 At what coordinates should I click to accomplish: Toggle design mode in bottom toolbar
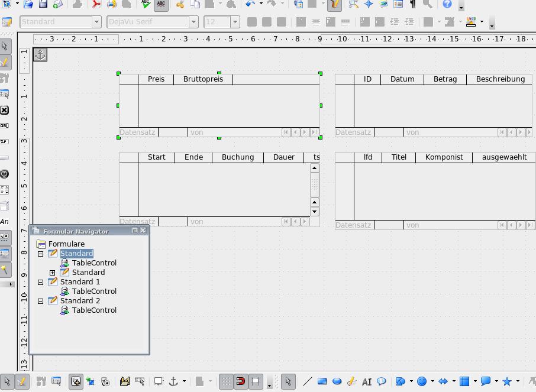tap(21, 381)
